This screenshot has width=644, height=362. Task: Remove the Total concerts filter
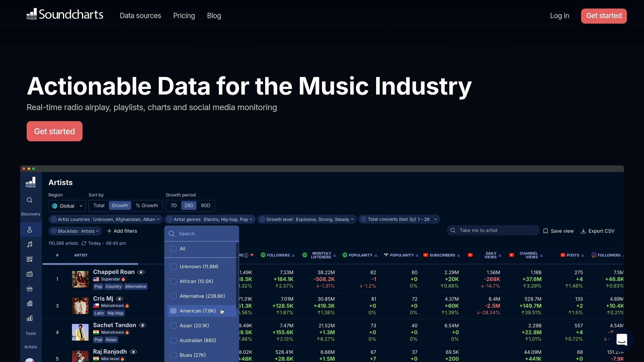point(364,219)
